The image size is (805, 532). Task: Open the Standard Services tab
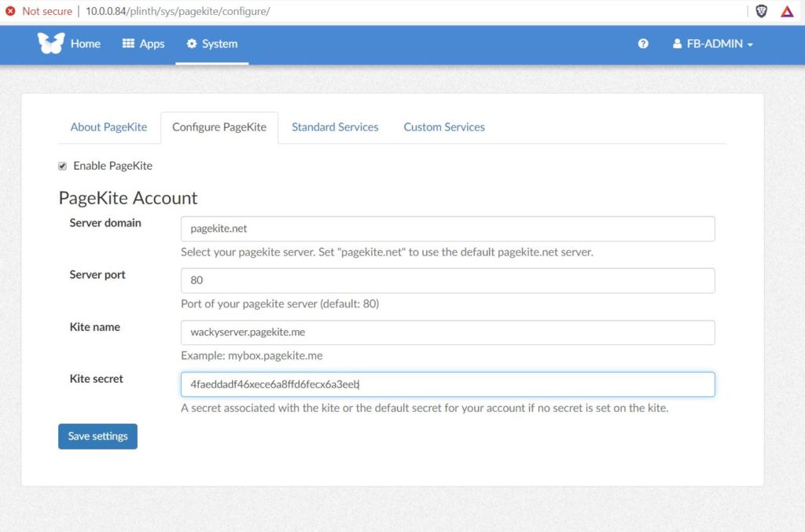pyautogui.click(x=335, y=127)
